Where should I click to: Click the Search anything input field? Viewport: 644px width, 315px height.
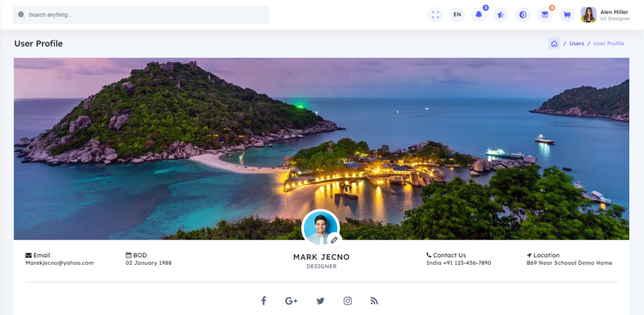pyautogui.click(x=141, y=15)
